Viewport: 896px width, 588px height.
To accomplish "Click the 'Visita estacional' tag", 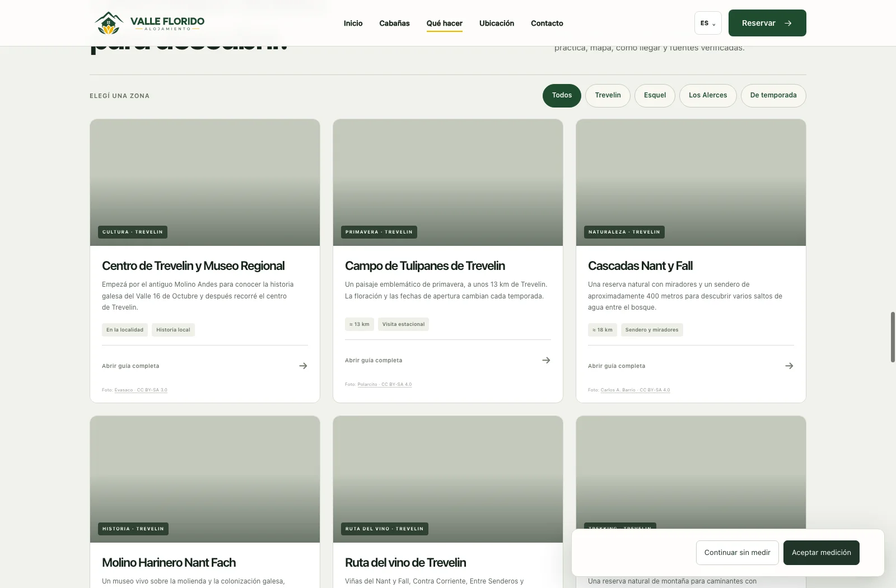I will point(403,324).
